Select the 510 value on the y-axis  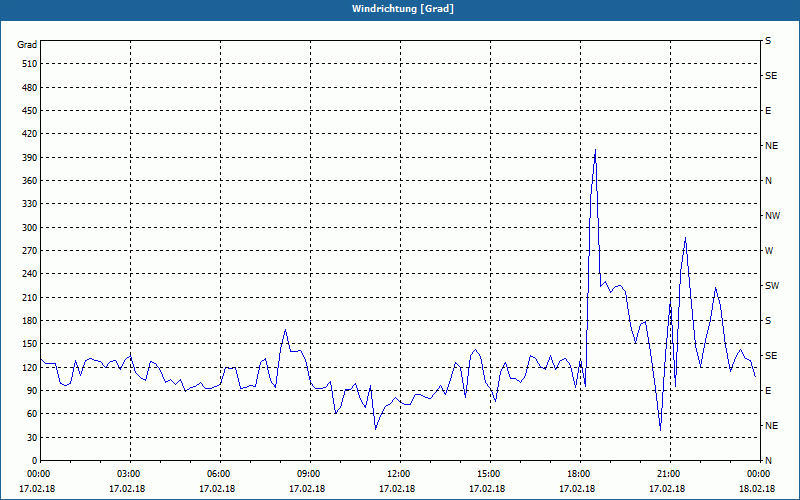pyautogui.click(x=27, y=64)
